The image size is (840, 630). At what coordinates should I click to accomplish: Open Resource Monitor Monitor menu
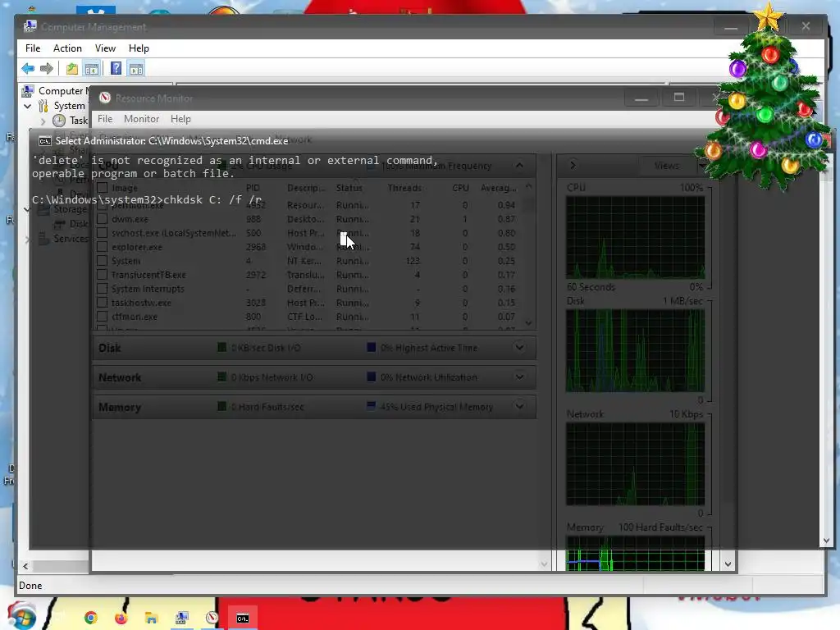(141, 119)
